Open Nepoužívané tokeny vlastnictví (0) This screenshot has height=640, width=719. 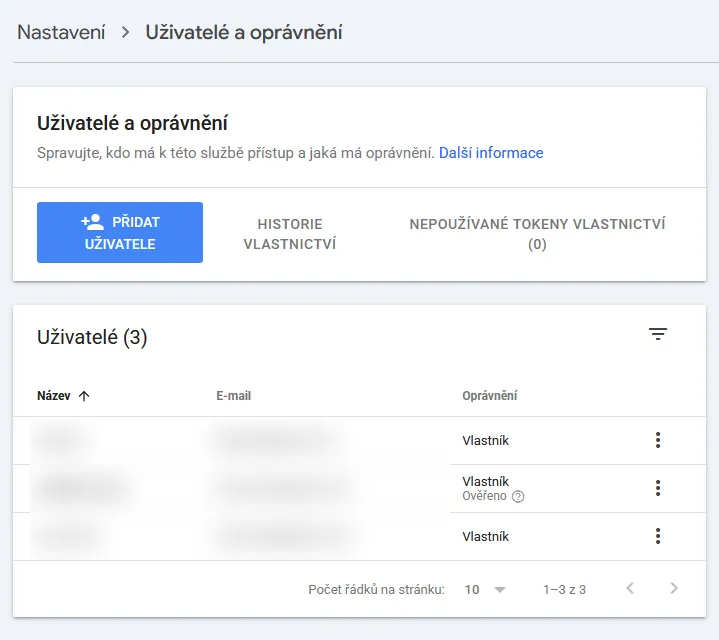click(x=537, y=234)
